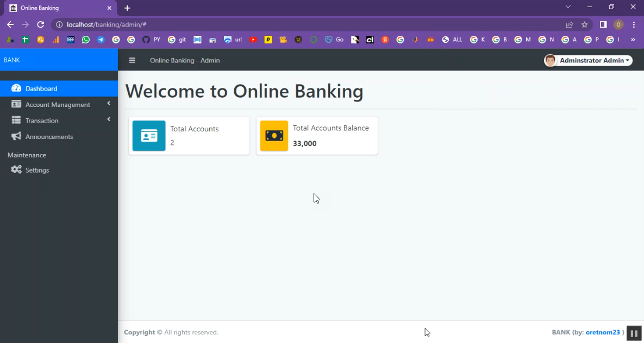Viewport: 644px width, 343px height.
Task: Open a new tab with the plus button
Action: [x=127, y=8]
